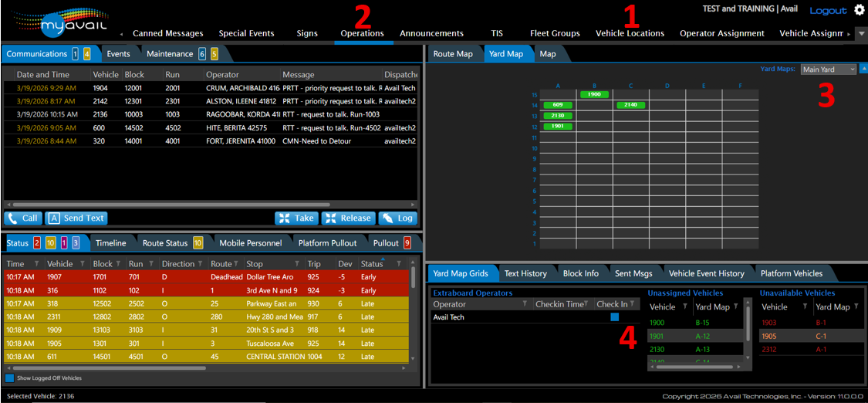Collapse the yard map panel with blue arrow
The width and height of the screenshot is (868, 403).
[863, 69]
